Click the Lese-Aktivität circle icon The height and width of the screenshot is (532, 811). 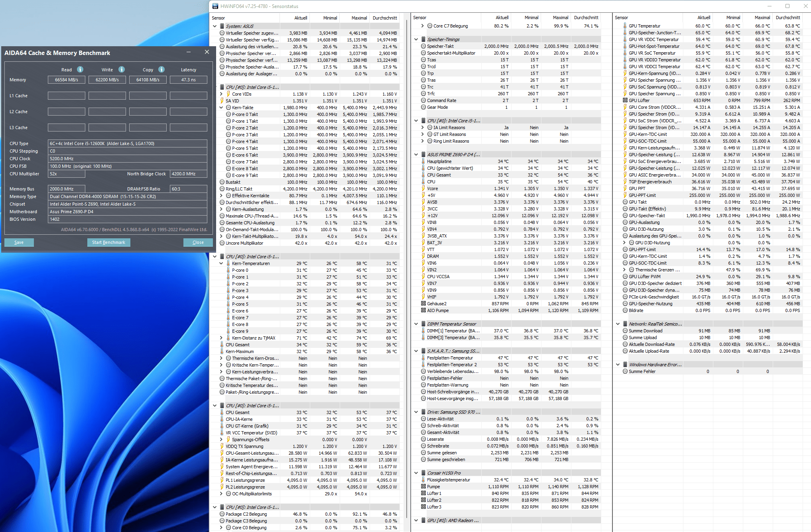point(423,419)
